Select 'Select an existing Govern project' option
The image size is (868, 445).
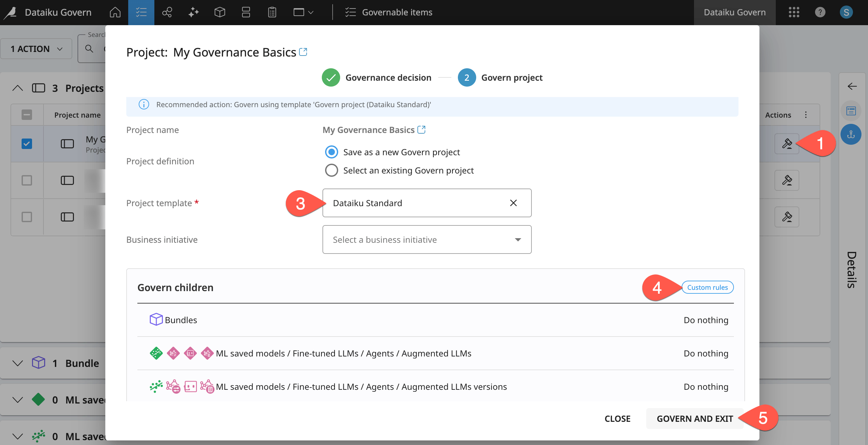(x=331, y=170)
